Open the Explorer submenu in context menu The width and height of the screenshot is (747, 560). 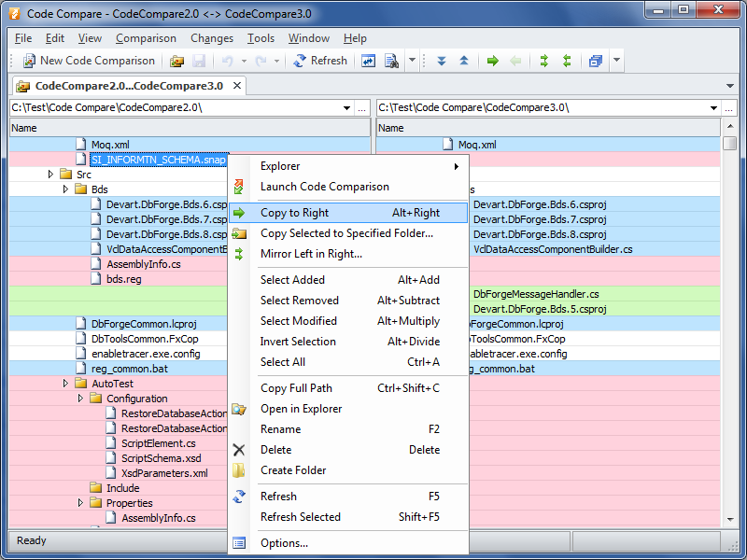(348, 166)
